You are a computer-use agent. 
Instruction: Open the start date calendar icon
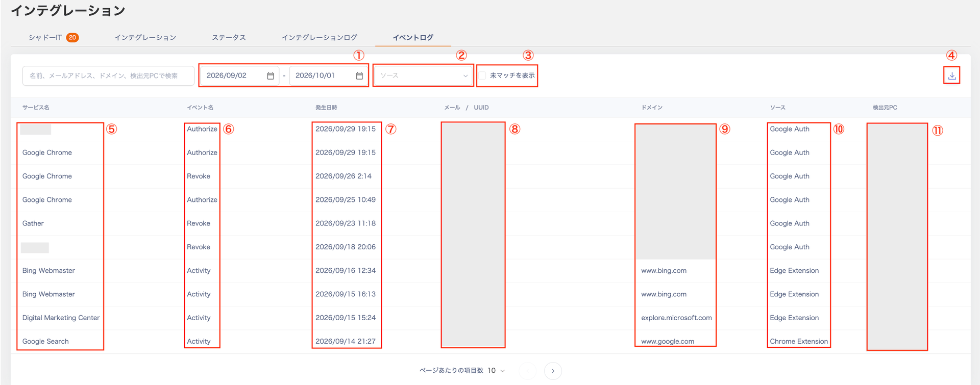[271, 76]
